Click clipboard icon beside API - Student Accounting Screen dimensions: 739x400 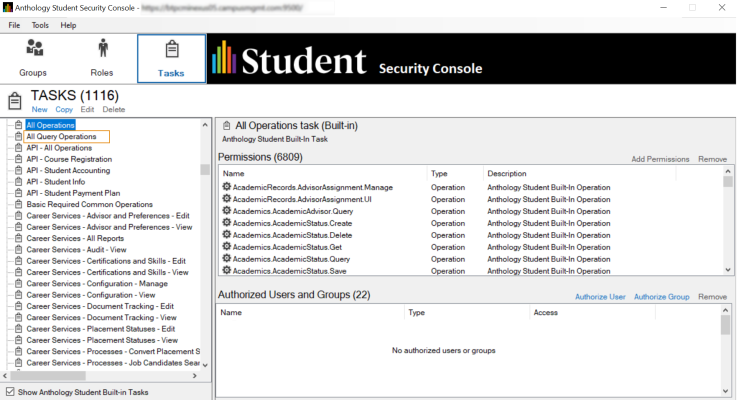tap(18, 170)
